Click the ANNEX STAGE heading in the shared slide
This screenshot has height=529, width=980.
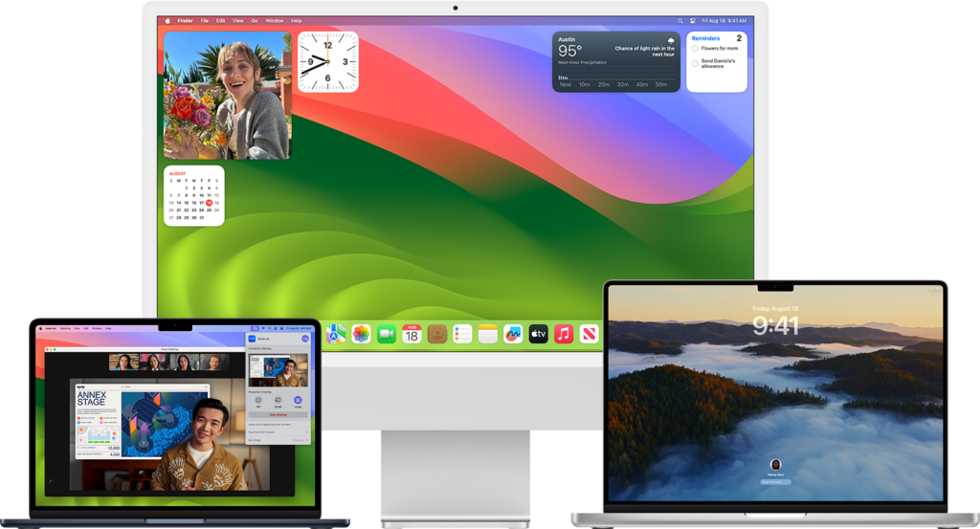91,399
